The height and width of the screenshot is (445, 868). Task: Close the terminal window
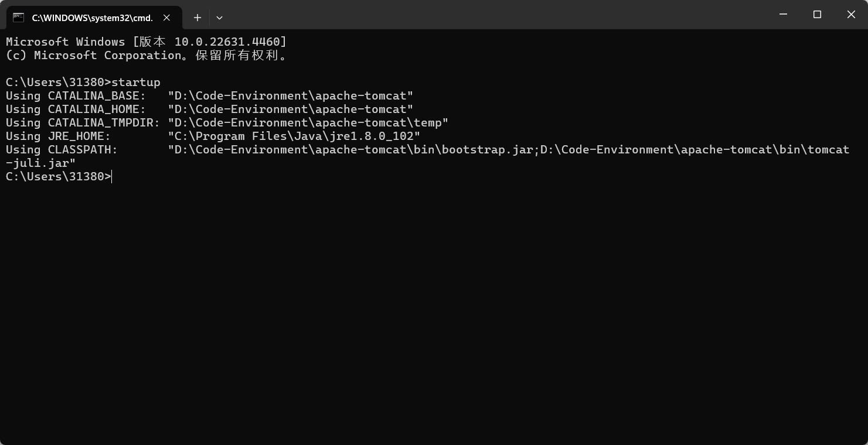pos(851,15)
